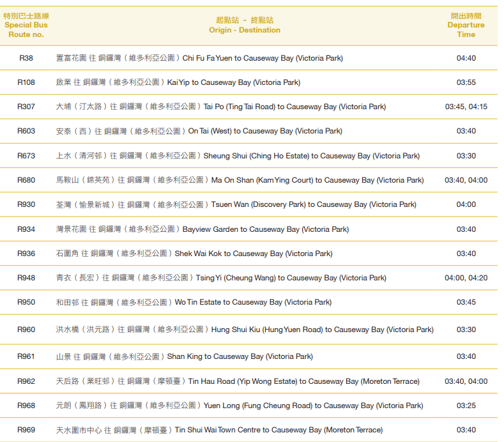Viewport: 504px width, 442px height.
Task: Click the Bayview Garden route description
Action: [202, 229]
